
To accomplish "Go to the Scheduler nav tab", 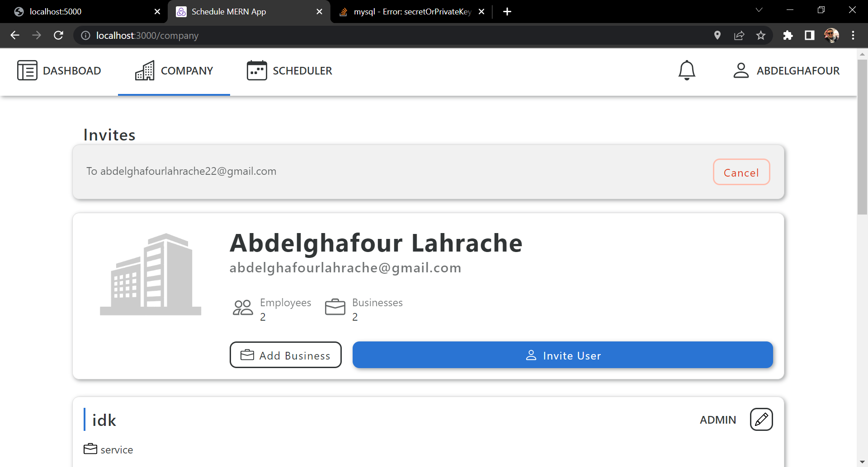I will click(290, 71).
